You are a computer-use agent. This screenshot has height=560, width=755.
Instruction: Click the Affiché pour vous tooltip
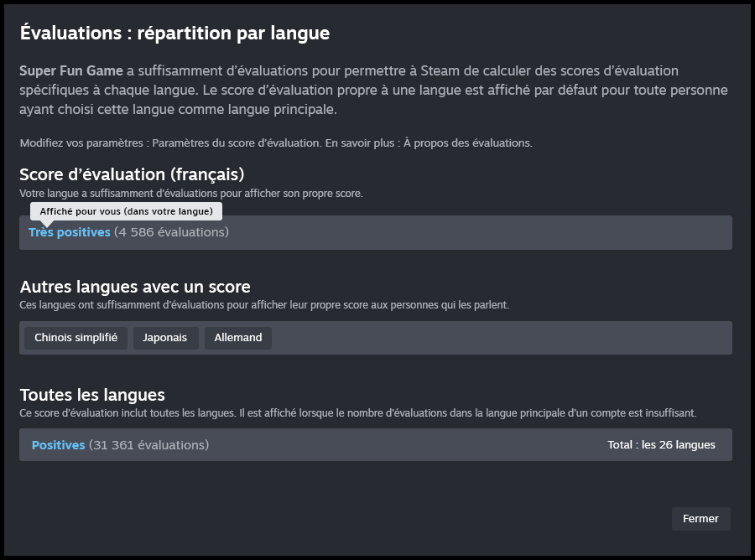coord(126,211)
